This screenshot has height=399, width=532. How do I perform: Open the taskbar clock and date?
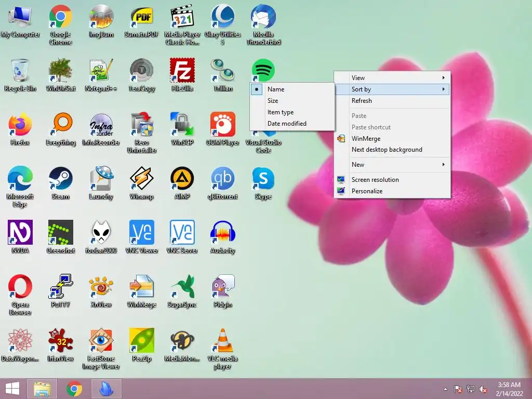pos(509,389)
